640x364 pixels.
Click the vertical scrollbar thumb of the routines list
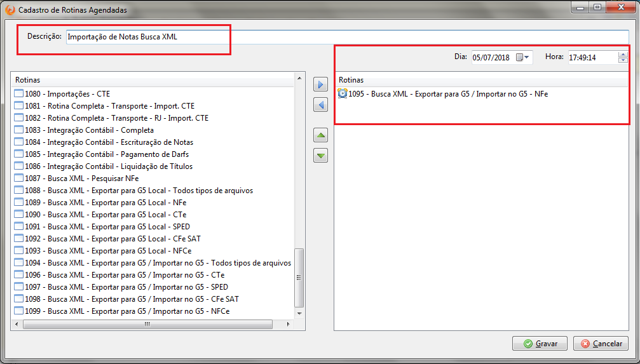pyautogui.click(x=299, y=278)
